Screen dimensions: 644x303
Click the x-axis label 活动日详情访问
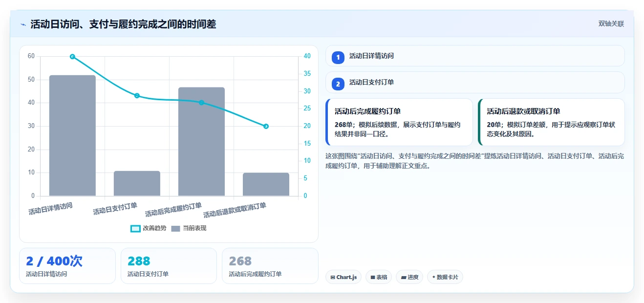click(50, 209)
